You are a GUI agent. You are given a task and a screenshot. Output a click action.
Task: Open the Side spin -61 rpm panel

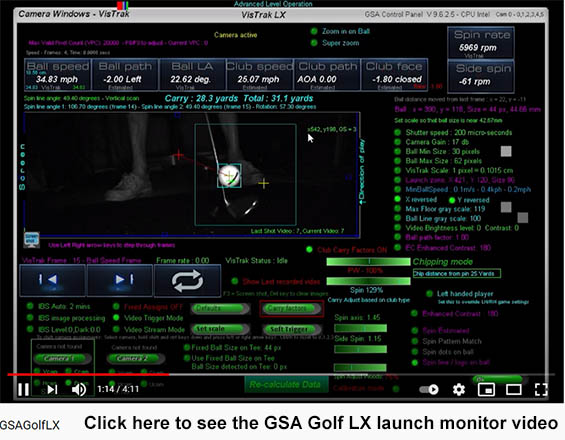[x=481, y=76]
